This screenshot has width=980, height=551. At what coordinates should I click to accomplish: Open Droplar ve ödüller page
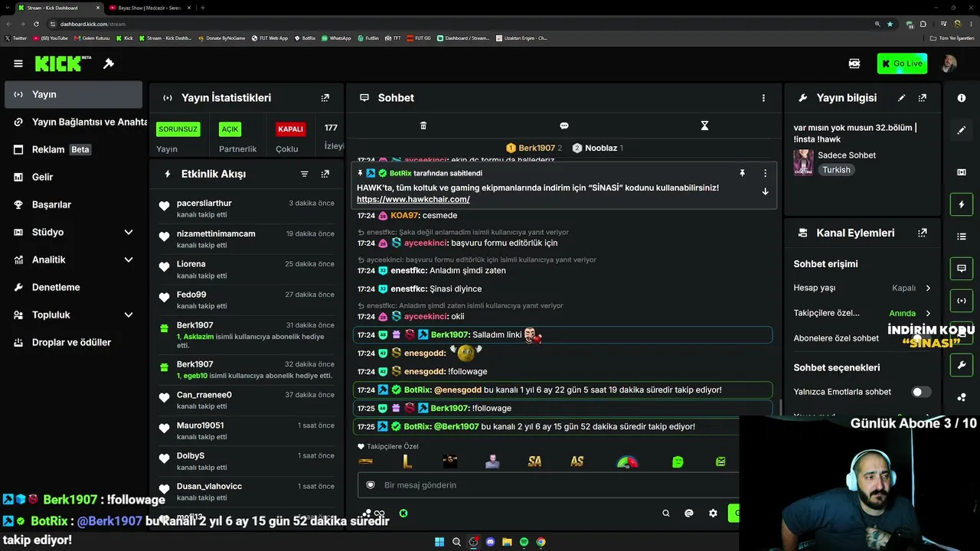tap(73, 343)
